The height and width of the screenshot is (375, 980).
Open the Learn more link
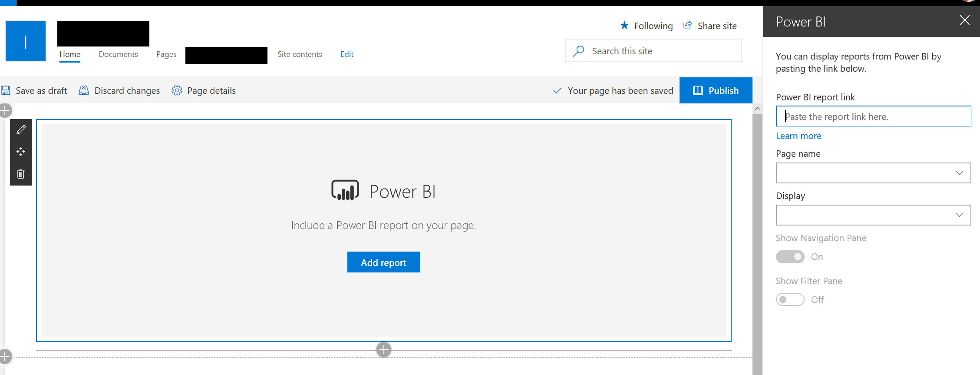799,136
